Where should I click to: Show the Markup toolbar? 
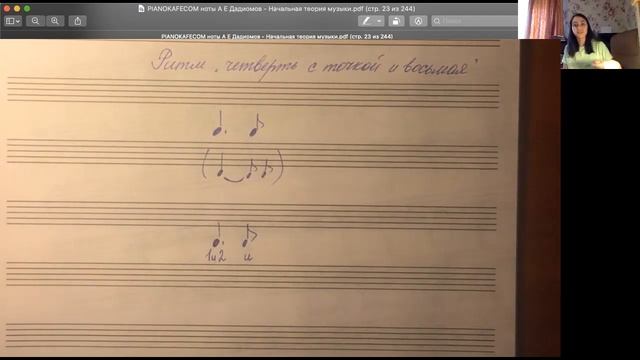[418, 21]
